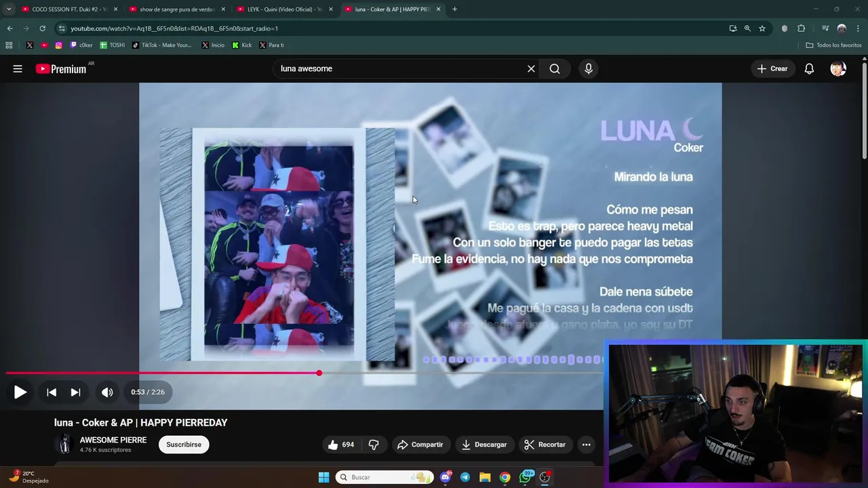Open OBS Studio from the taskbar
The image size is (868, 488).
point(545,477)
